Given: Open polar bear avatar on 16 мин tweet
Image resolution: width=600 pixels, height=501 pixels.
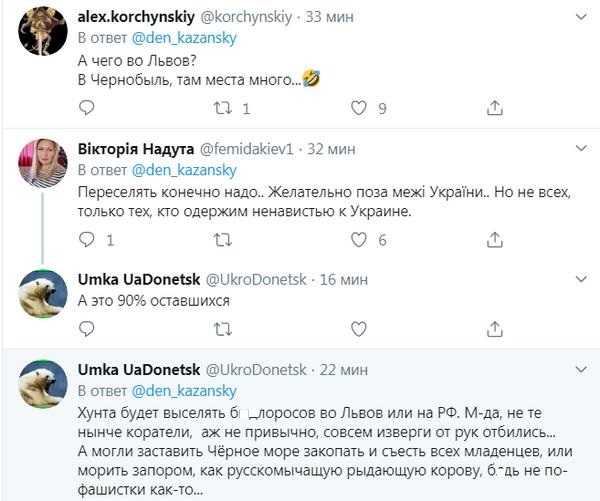Looking at the screenshot, I should coord(43,294).
